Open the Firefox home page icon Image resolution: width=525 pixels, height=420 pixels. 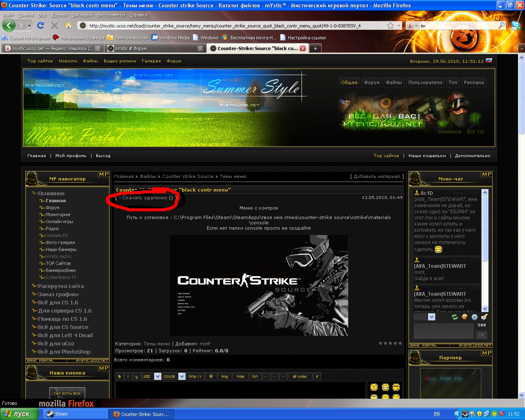[68, 25]
